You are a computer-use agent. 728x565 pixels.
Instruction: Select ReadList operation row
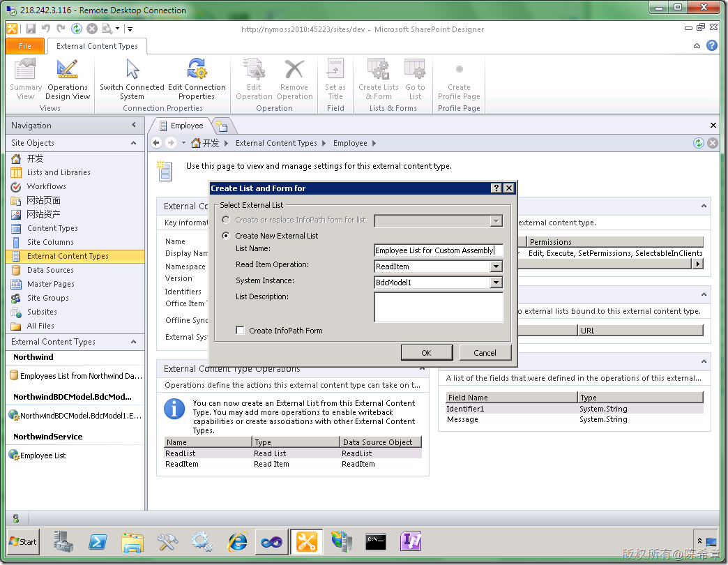coord(293,453)
